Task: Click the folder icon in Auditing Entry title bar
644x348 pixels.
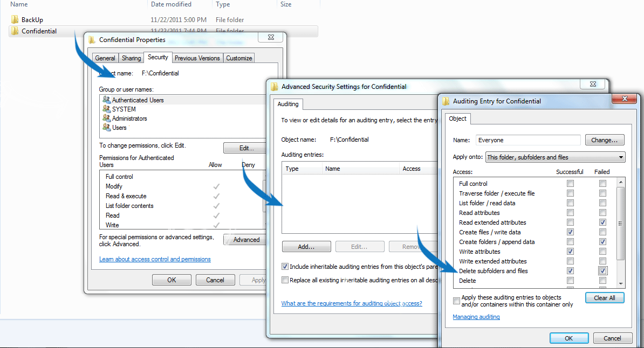Action: [446, 101]
